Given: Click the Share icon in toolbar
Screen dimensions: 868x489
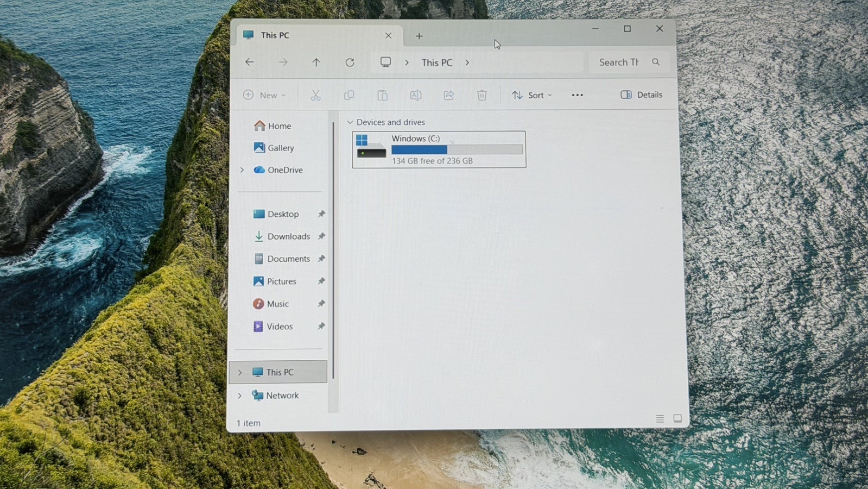Looking at the screenshot, I should click(448, 95).
